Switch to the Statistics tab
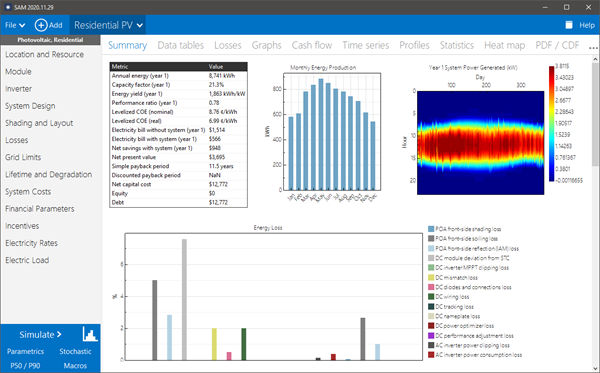Screen dimensions: 600x373 tap(457, 45)
